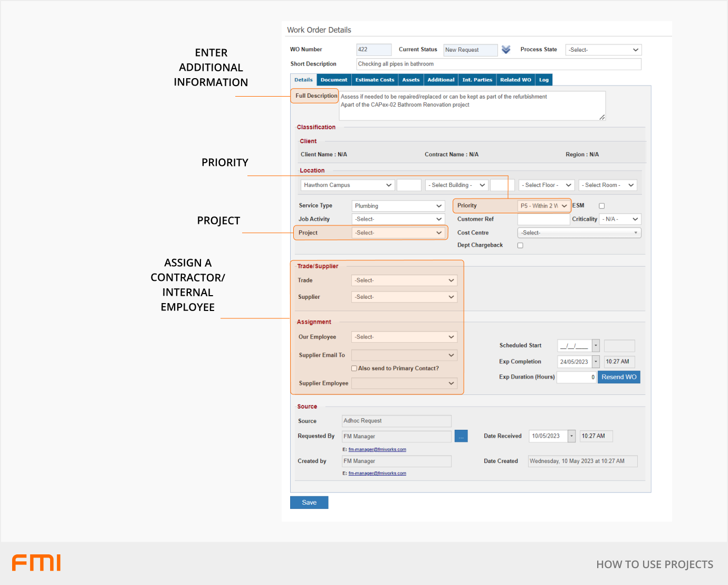Open the Requested By email link
The height and width of the screenshot is (585, 728).
(377, 450)
